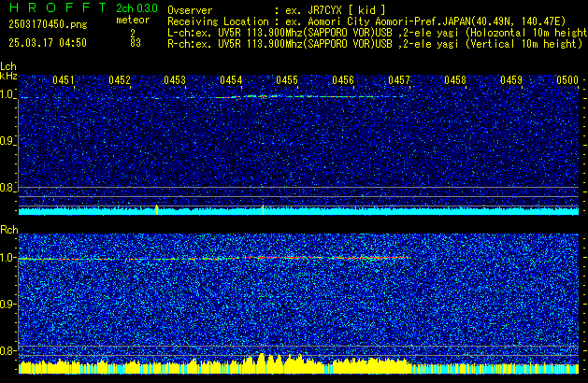The image size is (588, 383).
Task: Click the Rch channel label
Action: [x=9, y=230]
